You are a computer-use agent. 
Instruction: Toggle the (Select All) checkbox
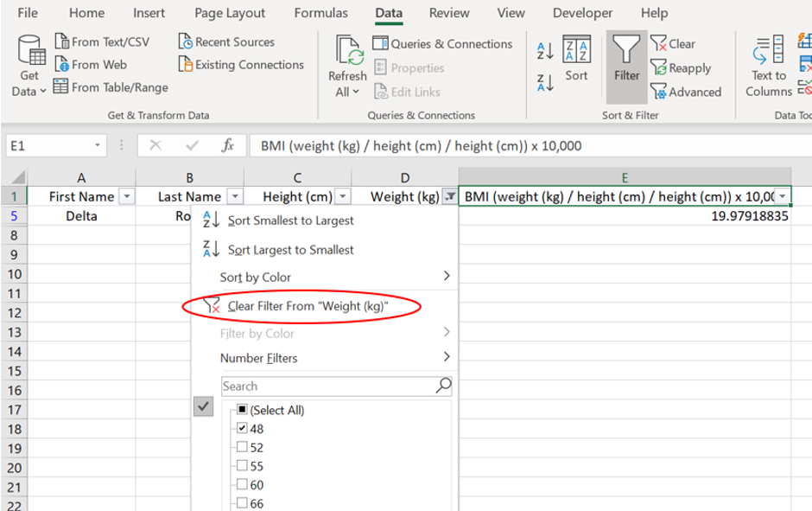click(243, 410)
